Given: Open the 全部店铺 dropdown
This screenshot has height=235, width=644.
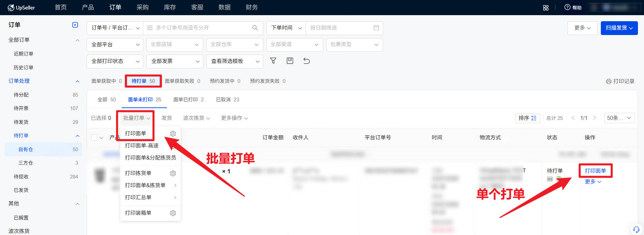Looking at the screenshot, I should click(x=175, y=44).
